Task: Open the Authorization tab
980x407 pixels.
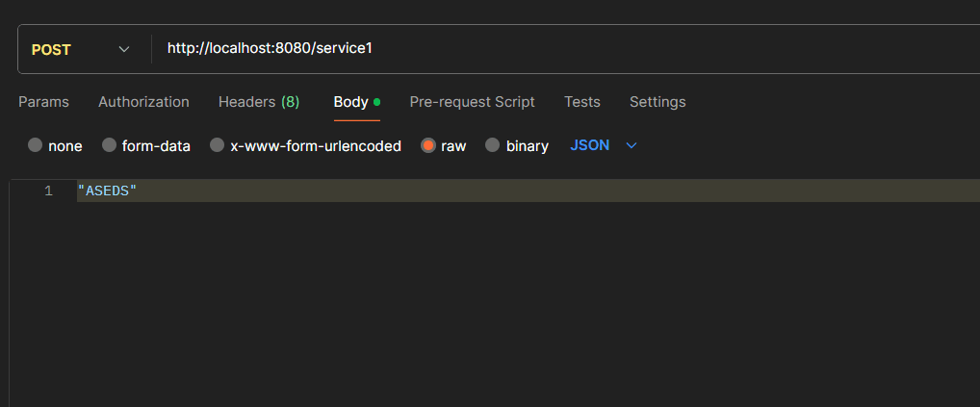Action: 143,102
